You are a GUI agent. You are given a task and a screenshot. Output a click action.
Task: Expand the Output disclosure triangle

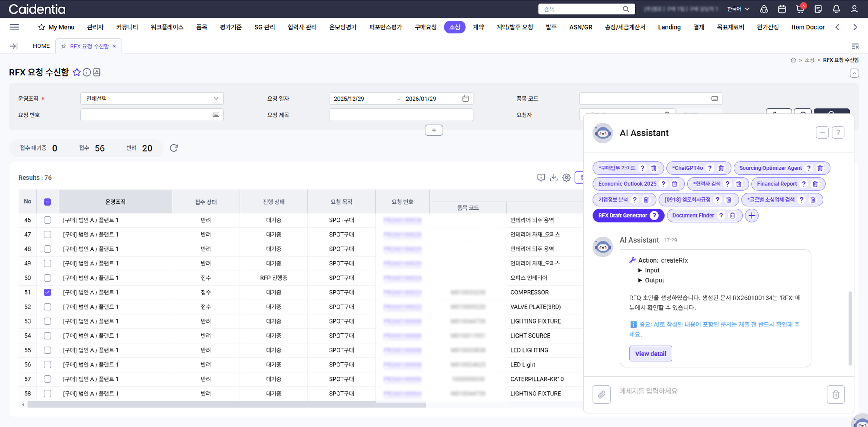click(x=640, y=280)
